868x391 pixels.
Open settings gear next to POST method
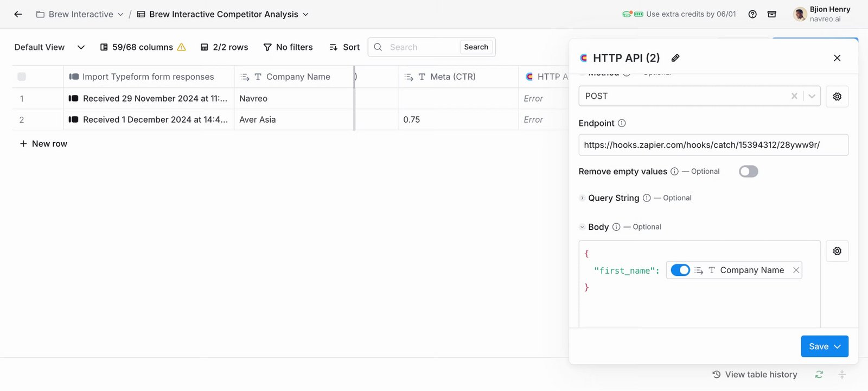coord(837,97)
